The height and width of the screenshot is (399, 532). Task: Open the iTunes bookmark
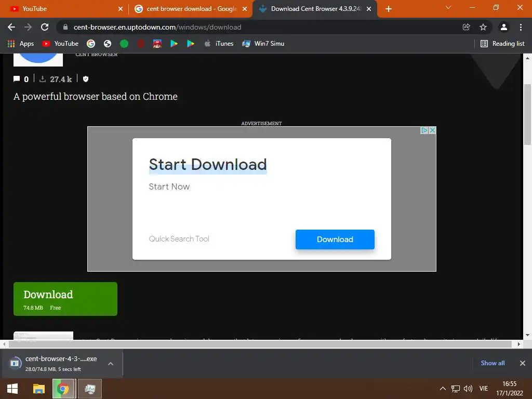tap(219, 44)
